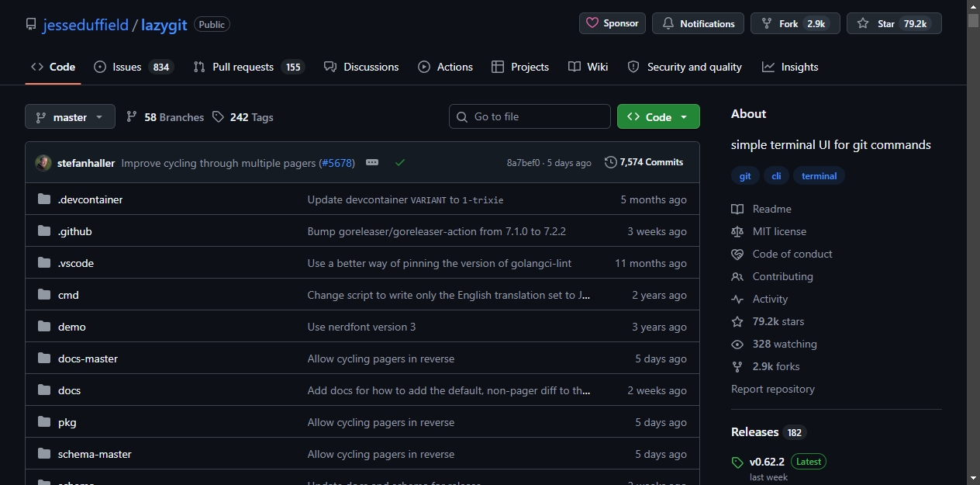Select the git topic tag

pyautogui.click(x=745, y=176)
